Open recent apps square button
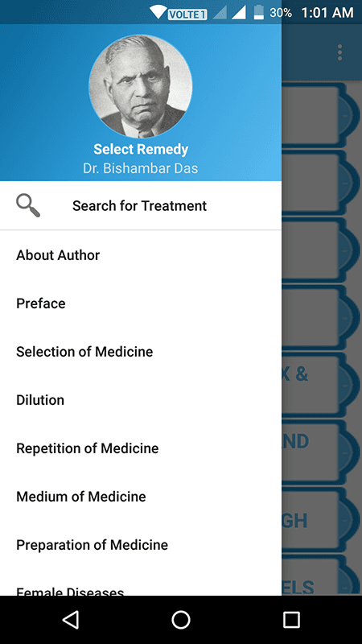This screenshot has width=362, height=644. point(291,619)
